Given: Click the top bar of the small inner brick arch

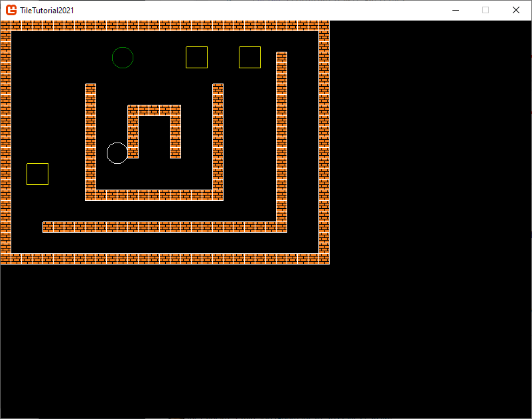Looking at the screenshot, I should point(154,110).
